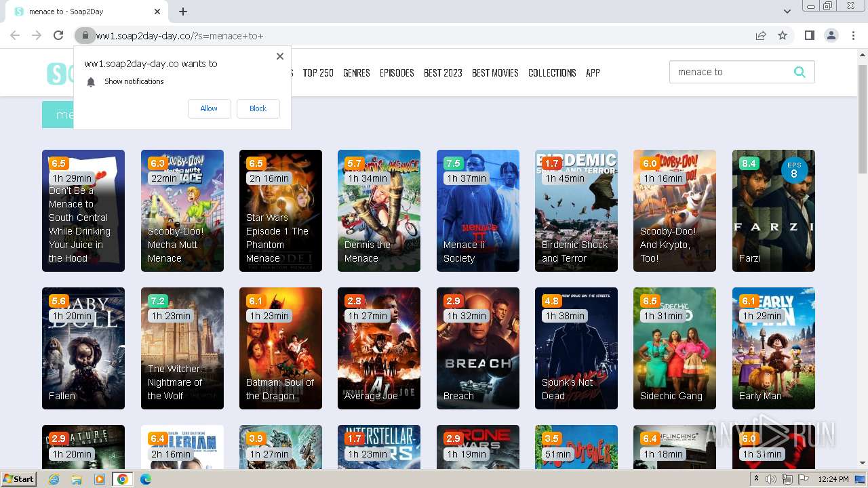Open Don't Be a Menace movie
This screenshot has width=868, height=488.
(83, 211)
